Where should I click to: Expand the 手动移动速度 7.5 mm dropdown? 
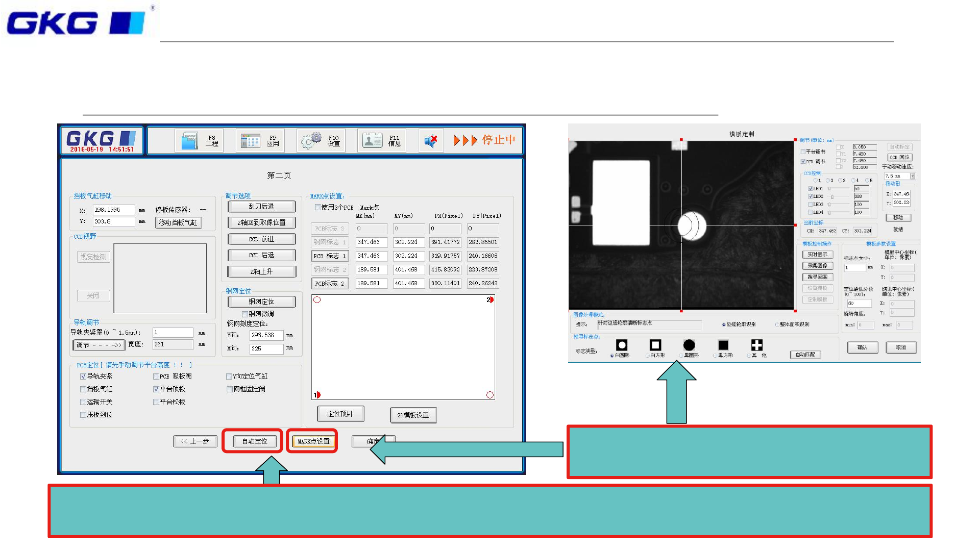(913, 177)
